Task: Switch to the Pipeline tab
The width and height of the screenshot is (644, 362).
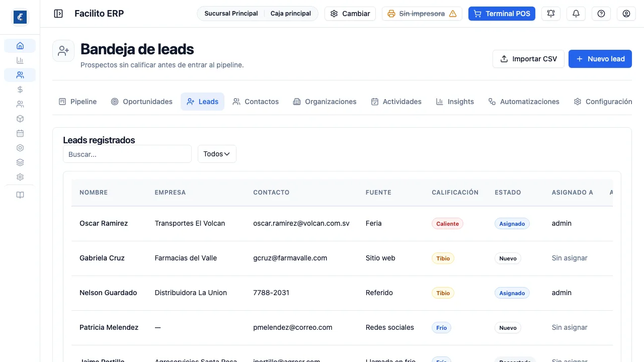Action: click(78, 102)
